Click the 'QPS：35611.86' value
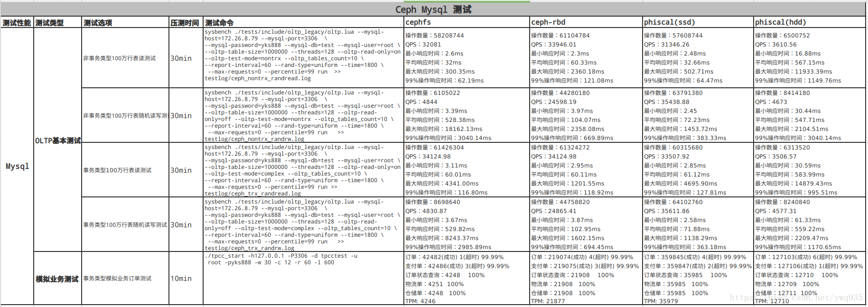 [667, 211]
